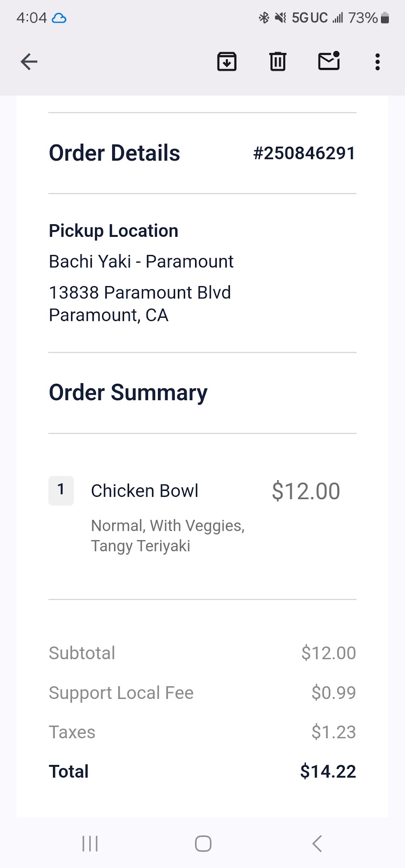Screen dimensions: 405x868
Task: Tap the Support Local Fee label
Action: pyautogui.click(x=121, y=693)
